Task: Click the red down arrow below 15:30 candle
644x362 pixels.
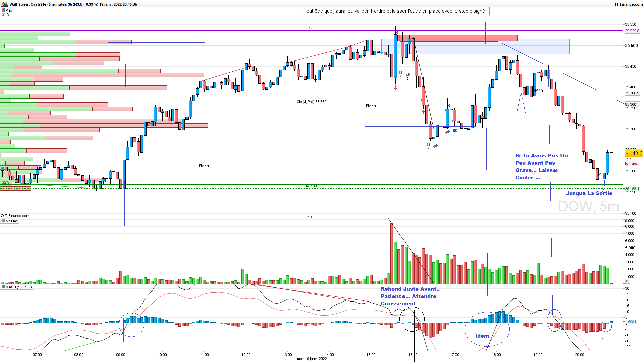Action: click(x=396, y=87)
